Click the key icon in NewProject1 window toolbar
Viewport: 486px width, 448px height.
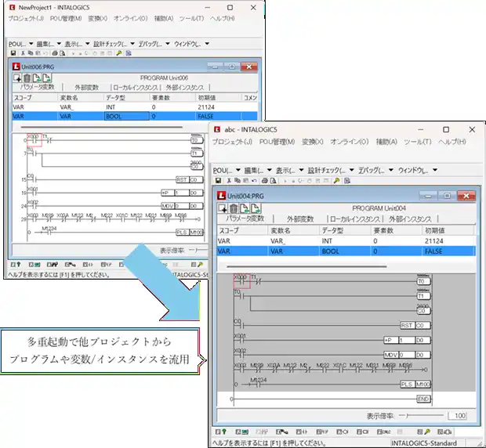click(119, 53)
